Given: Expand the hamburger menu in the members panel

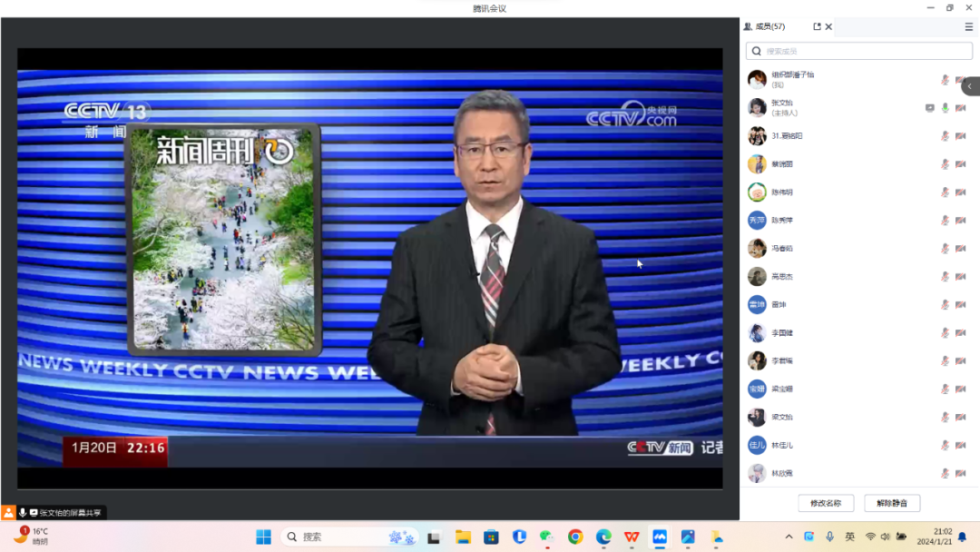Looking at the screenshot, I should tap(969, 26).
